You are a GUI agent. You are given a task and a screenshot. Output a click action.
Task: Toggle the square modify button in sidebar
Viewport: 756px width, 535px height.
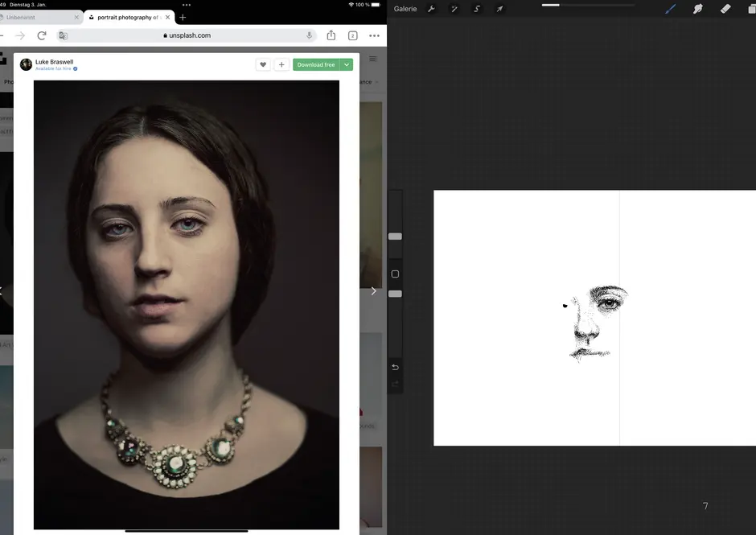point(395,274)
